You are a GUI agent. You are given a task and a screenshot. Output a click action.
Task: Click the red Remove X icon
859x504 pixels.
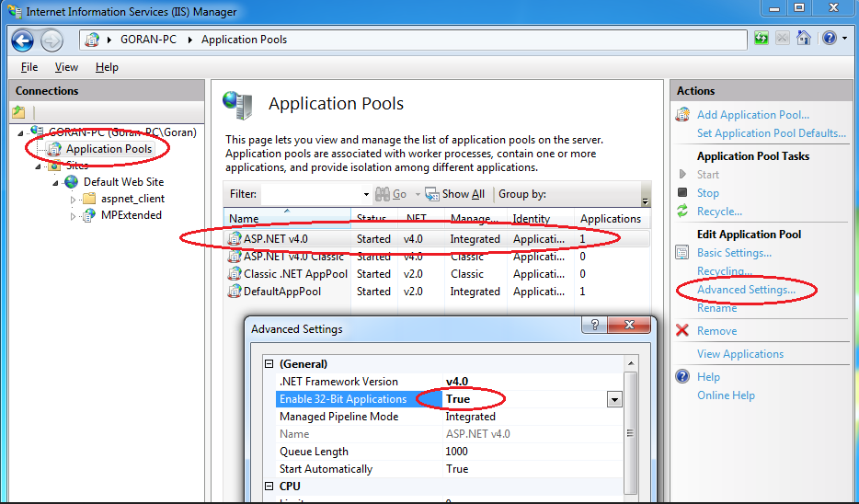[682, 331]
